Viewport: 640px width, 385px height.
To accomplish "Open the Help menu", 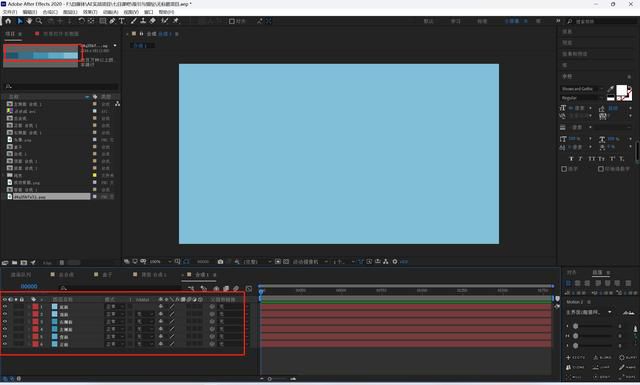I will [166, 12].
